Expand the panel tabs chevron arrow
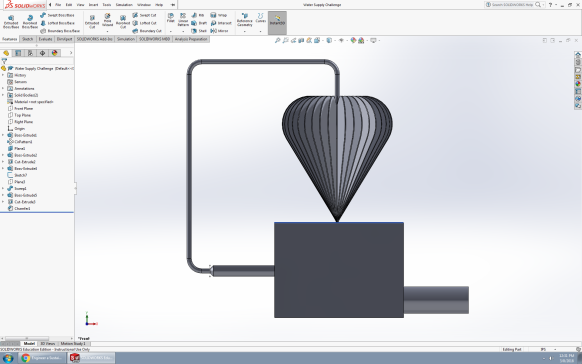The width and height of the screenshot is (582, 364). click(x=71, y=53)
